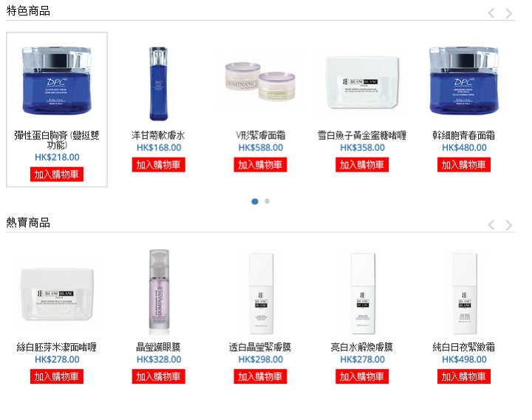Switch to the second grey carousel dot
Image resolution: width=532 pixels, height=420 pixels.
pos(267,201)
